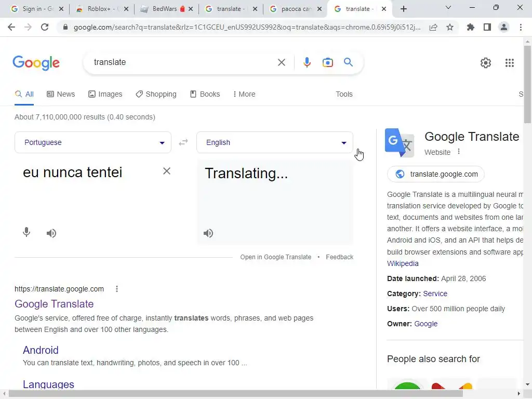The image size is (532, 399).
Task: Open Google settings gear
Action: (486, 63)
